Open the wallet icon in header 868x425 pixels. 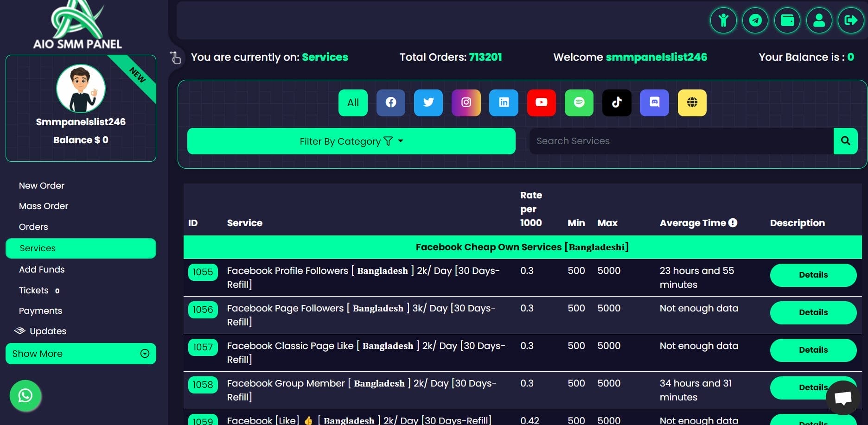[x=787, y=20]
